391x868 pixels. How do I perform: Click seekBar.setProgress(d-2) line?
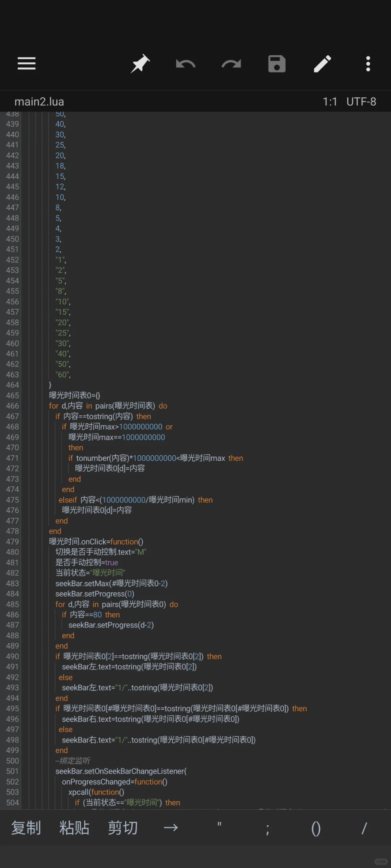click(111, 625)
